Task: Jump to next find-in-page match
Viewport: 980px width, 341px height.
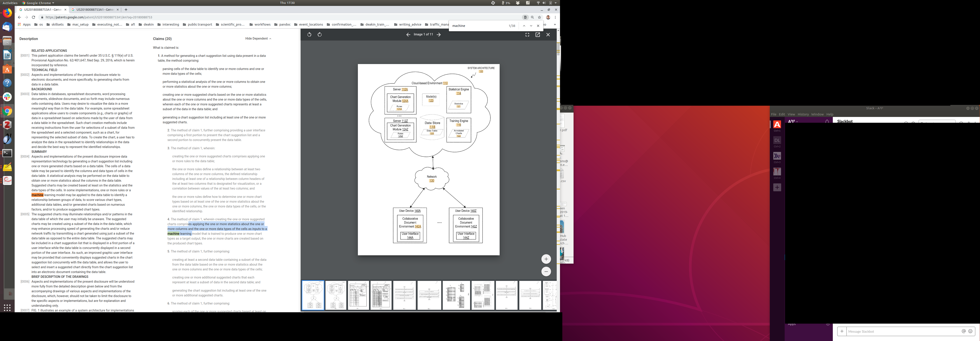Action: click(531, 26)
